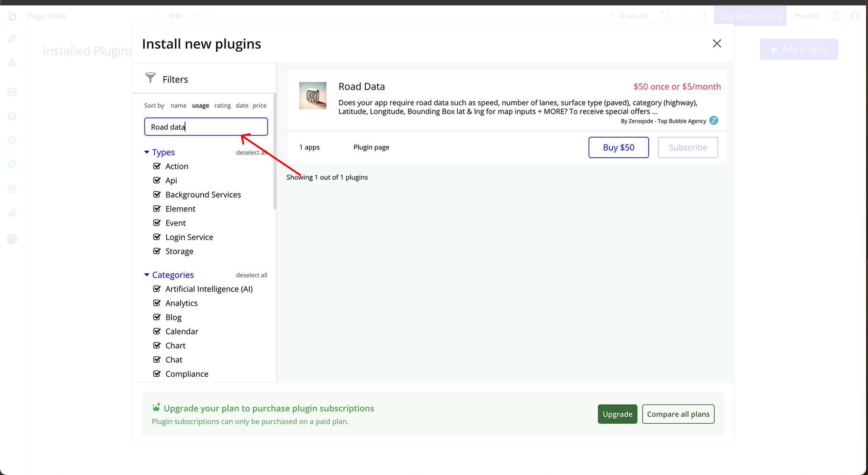
Task: Collapse the Types filter section
Action: (147, 152)
